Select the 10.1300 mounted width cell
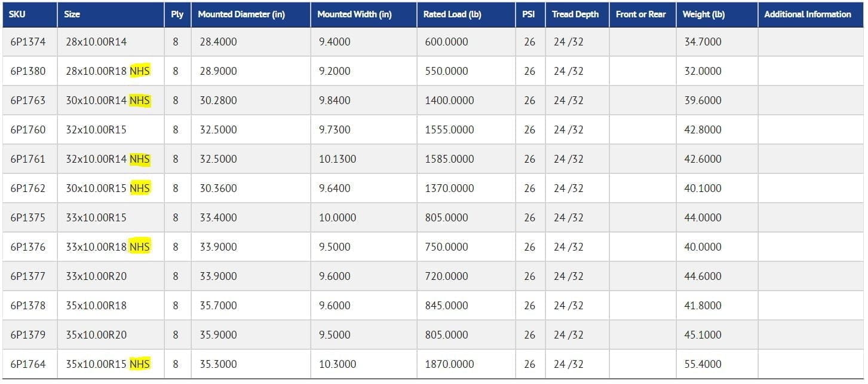Screen dimensions: 868x384 (x=337, y=159)
